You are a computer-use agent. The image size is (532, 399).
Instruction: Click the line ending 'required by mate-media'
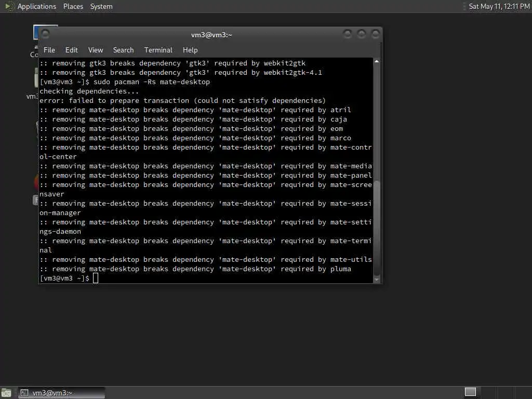click(206, 166)
